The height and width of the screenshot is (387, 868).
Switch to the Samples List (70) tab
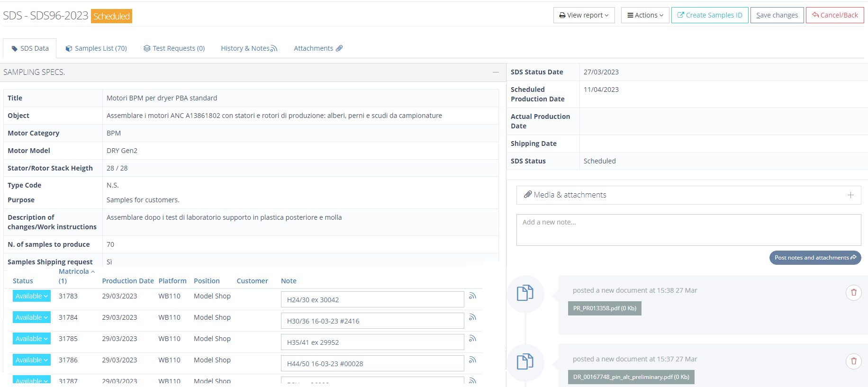tap(96, 48)
